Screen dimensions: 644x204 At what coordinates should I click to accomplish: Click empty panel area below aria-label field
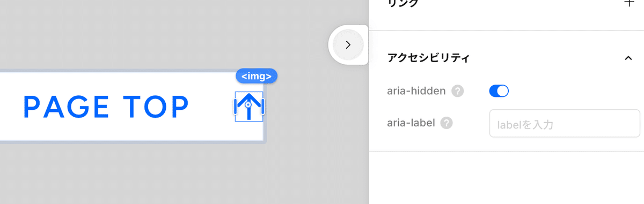point(507,178)
